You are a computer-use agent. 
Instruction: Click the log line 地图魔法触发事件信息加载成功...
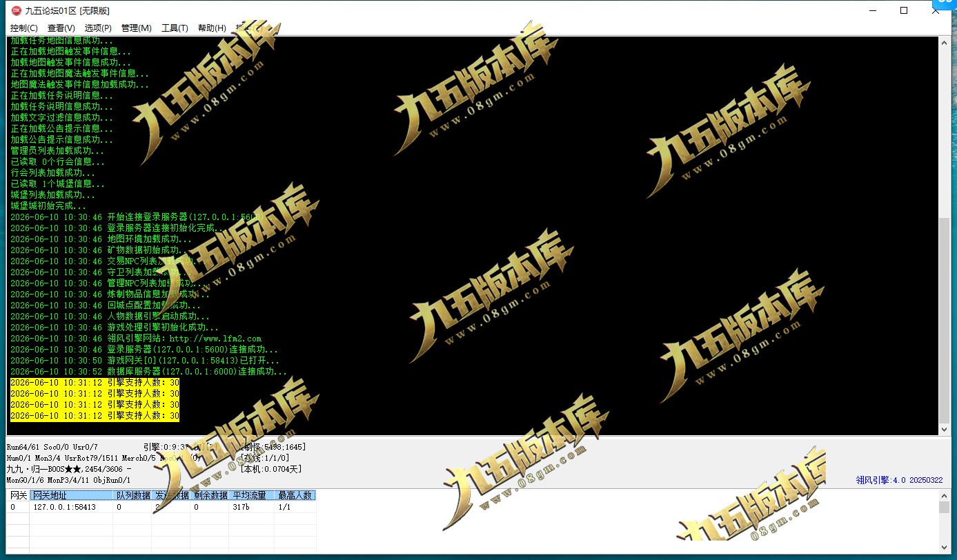79,84
